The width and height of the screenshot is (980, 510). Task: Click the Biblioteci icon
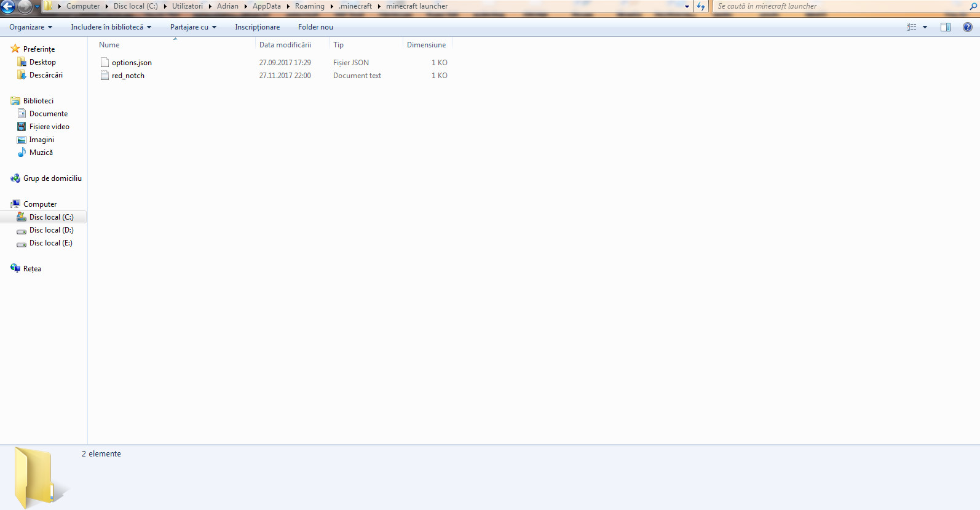15,101
